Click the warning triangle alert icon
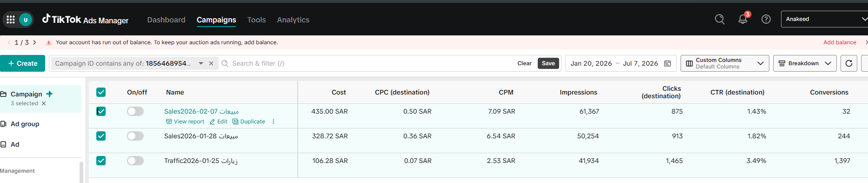The width and height of the screenshot is (868, 183). 48,42
